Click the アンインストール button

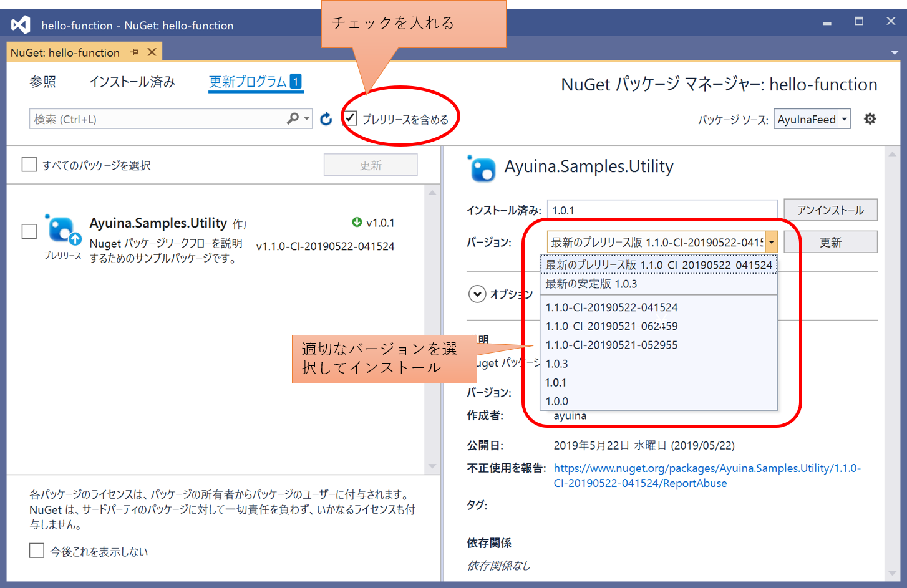pos(830,210)
